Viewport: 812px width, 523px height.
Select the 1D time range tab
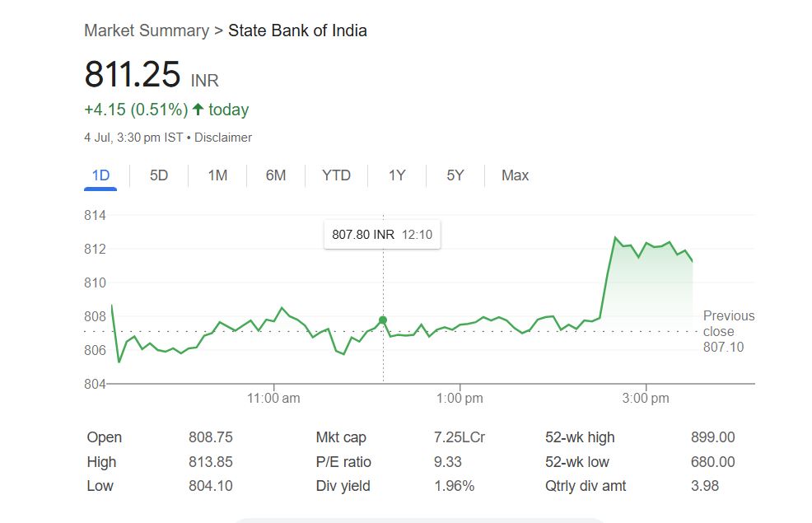[100, 175]
